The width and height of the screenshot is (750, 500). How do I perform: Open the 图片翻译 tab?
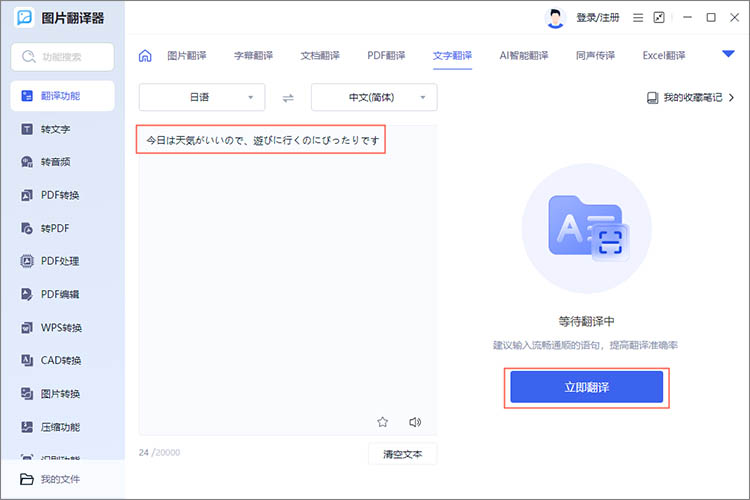[x=187, y=56]
